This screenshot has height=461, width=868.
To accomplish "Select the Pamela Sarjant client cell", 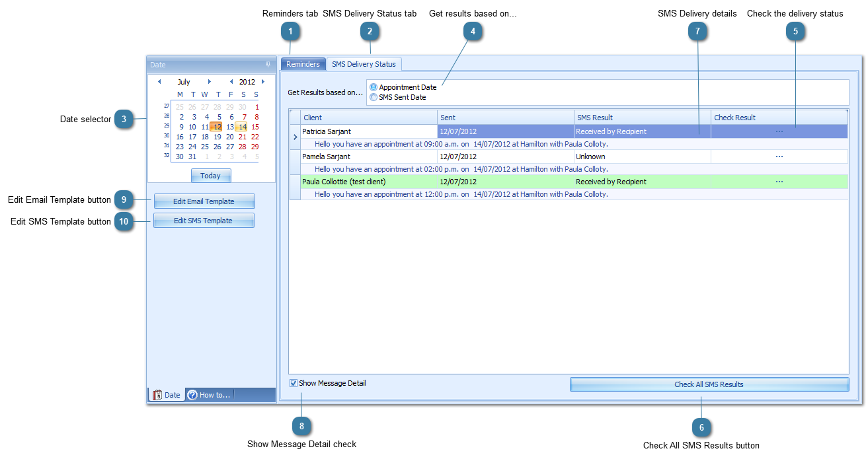I will [x=369, y=157].
